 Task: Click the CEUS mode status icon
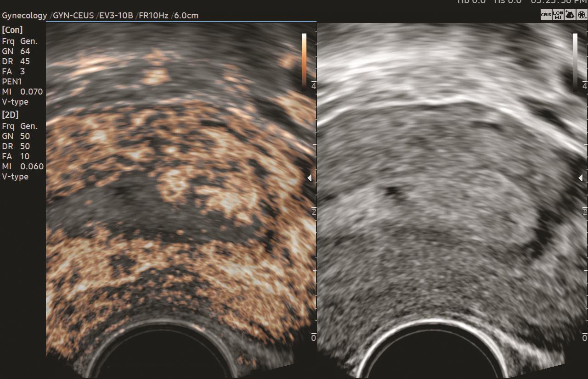tap(546, 15)
